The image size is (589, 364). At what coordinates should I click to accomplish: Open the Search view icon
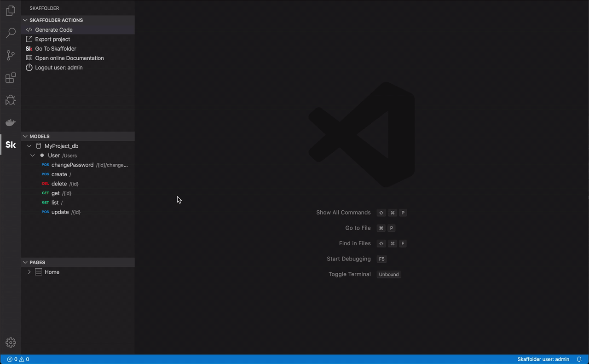click(x=11, y=33)
